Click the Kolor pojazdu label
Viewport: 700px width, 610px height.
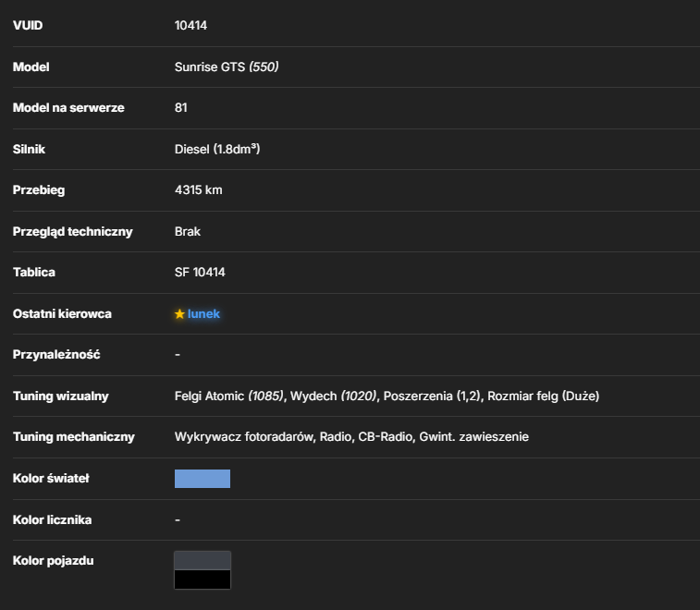click(53, 561)
